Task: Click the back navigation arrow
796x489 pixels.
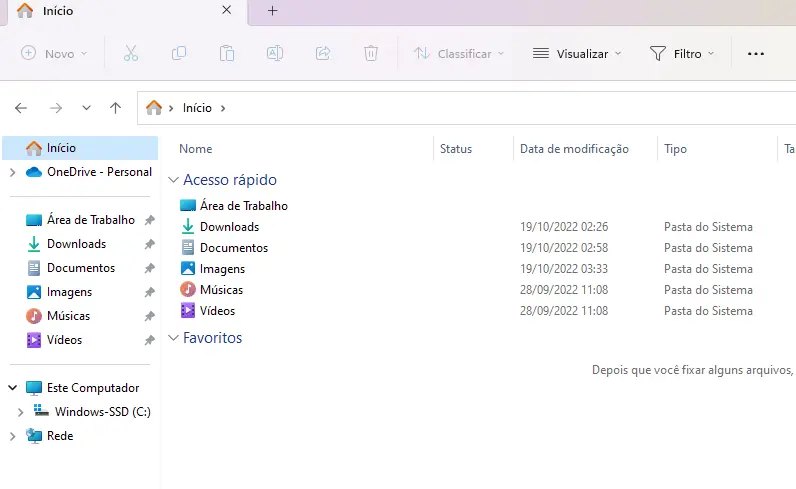Action: (21, 108)
